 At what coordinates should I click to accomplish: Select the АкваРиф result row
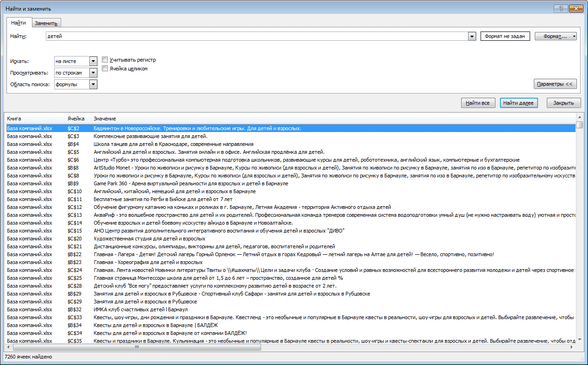[x=290, y=215]
